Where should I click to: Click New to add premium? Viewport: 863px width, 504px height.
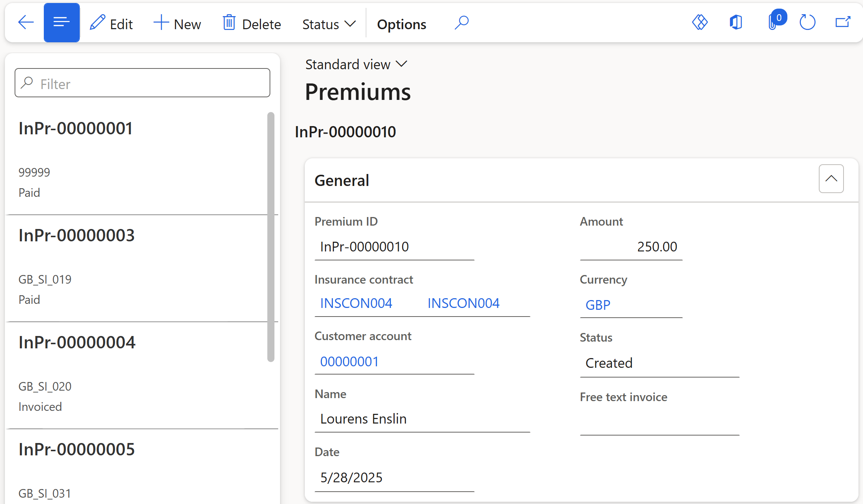pyautogui.click(x=177, y=24)
